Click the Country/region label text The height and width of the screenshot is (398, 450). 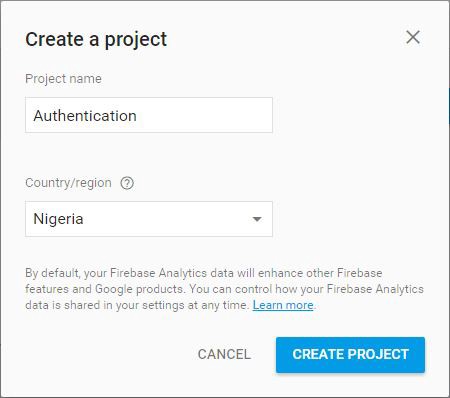click(68, 183)
